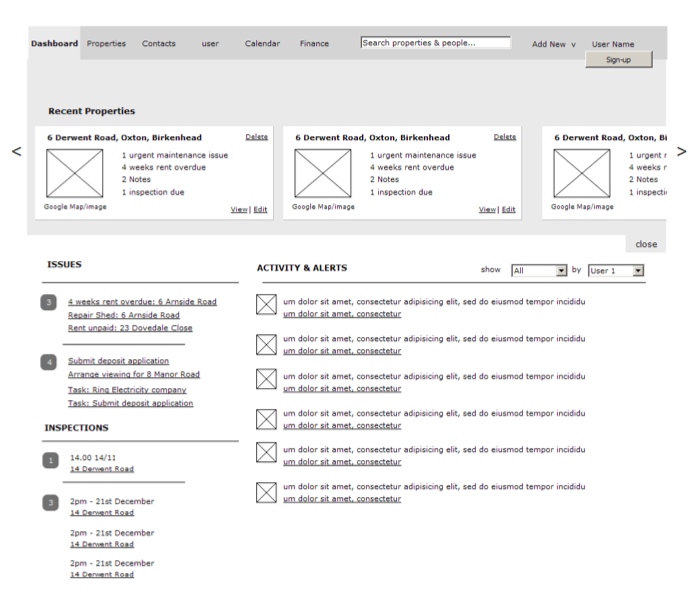Open the by User 1 dropdown
Image resolution: width=700 pixels, height=605 pixels.
coord(615,271)
